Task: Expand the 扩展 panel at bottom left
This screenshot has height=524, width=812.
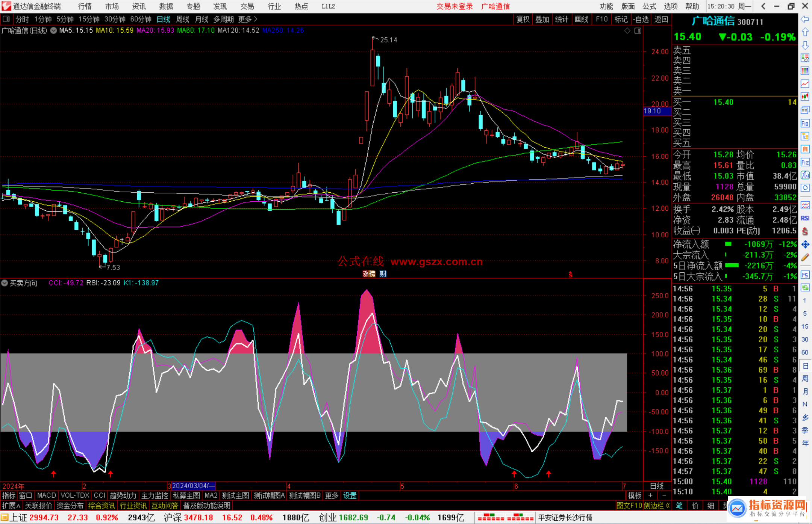Action: point(11,506)
